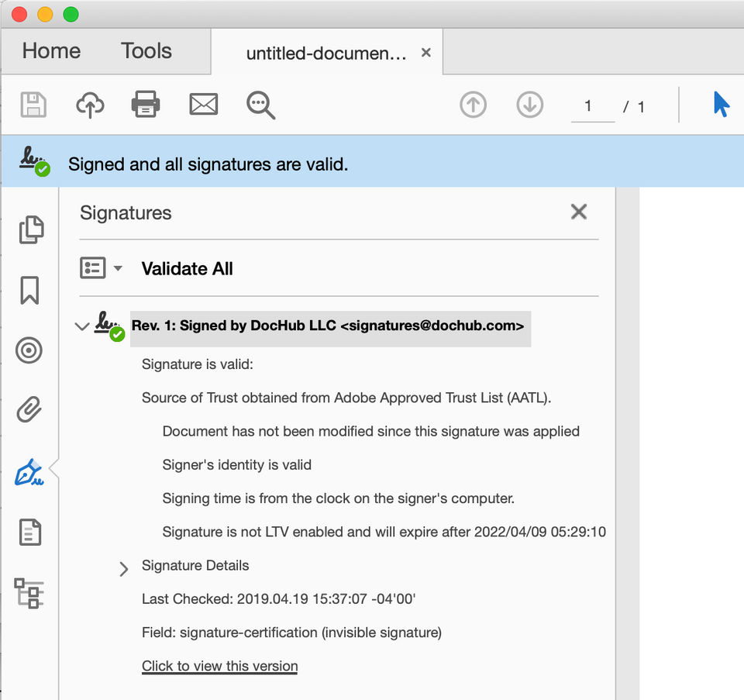
Task: Click the upload to cloud icon
Action: (90, 105)
